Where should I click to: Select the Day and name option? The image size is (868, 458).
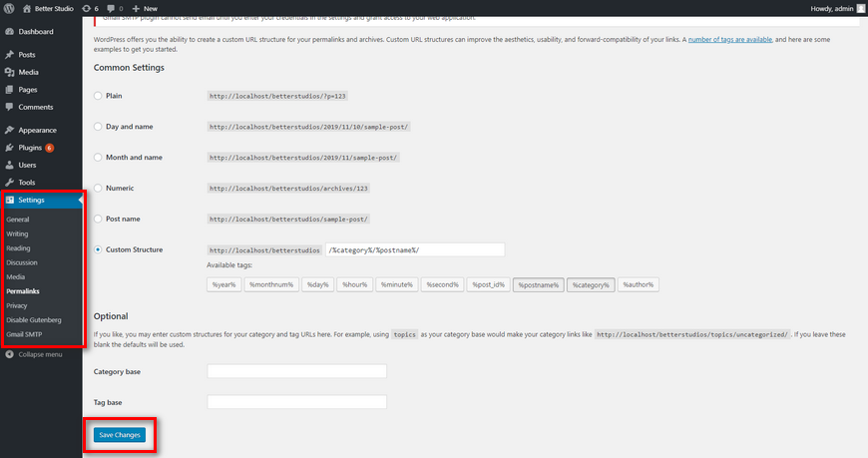98,127
